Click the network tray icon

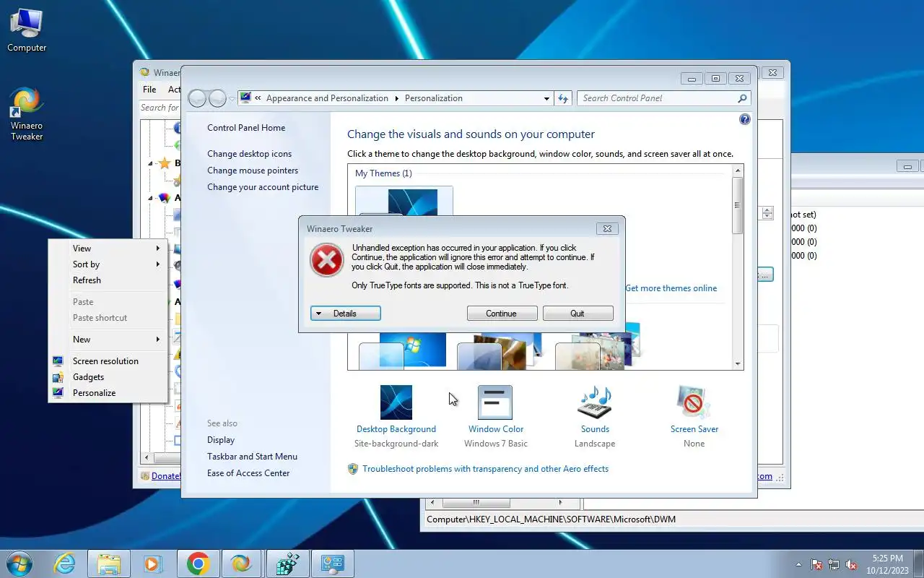(834, 565)
